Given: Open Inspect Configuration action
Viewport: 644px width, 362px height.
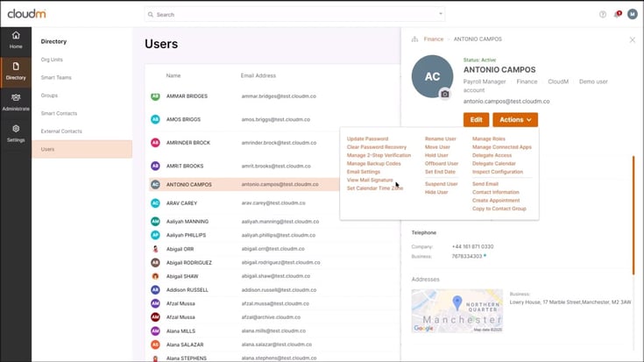Looking at the screenshot, I should (498, 172).
